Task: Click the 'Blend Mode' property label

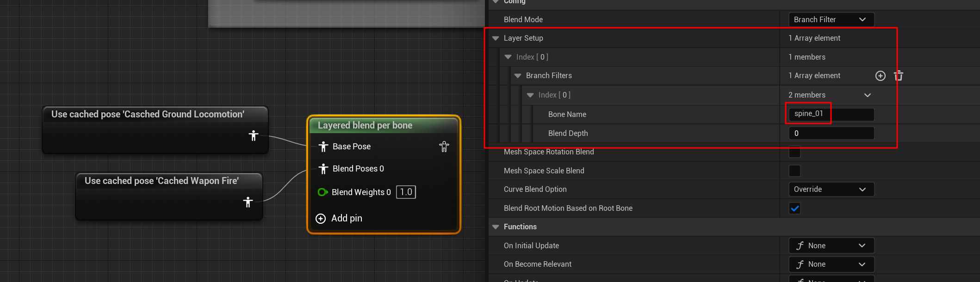Action: point(523,19)
